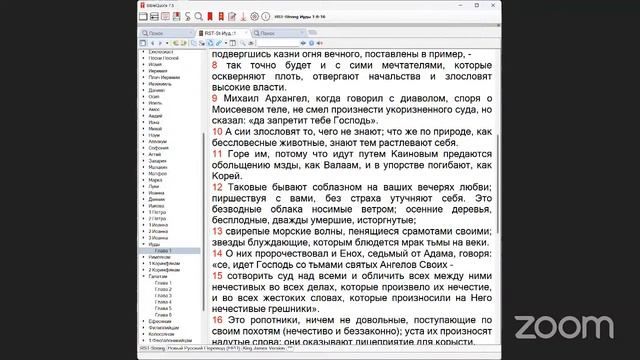Select the Марка book in tree

coord(155,180)
